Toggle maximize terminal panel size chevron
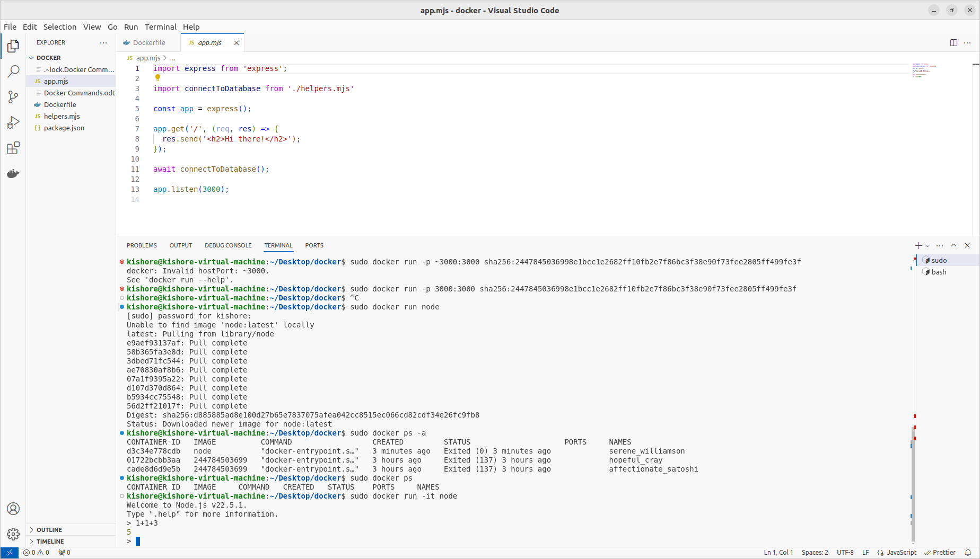Viewport: 980px width, 559px height. click(953, 245)
